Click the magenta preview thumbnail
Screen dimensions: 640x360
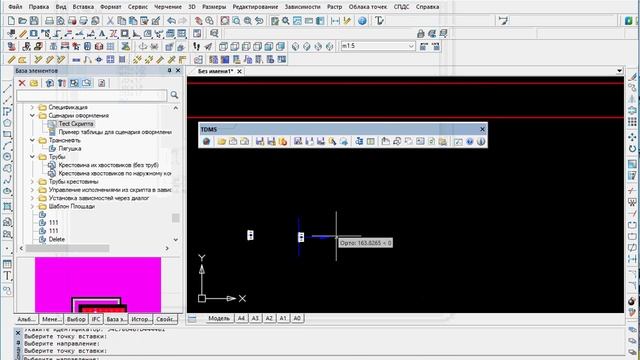98,284
